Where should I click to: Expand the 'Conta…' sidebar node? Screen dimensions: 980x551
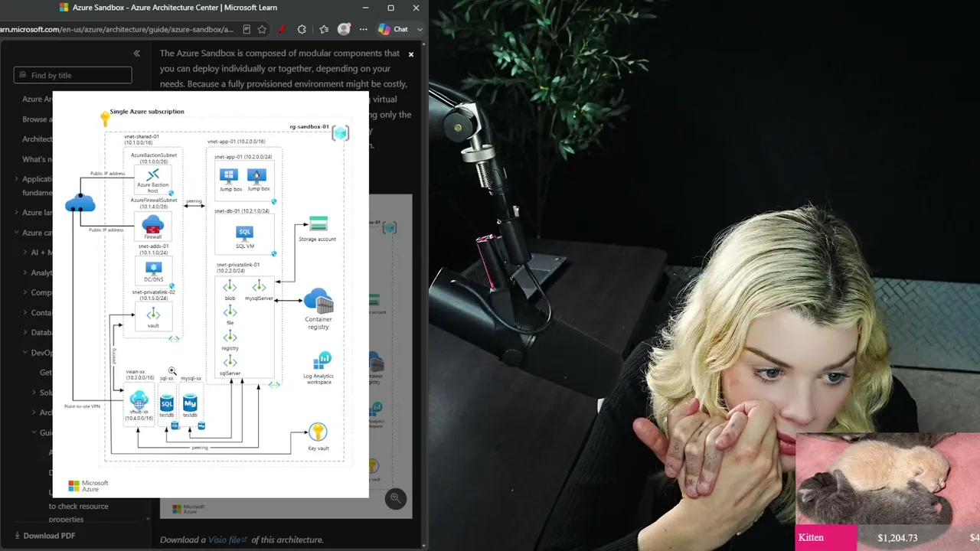point(25,312)
